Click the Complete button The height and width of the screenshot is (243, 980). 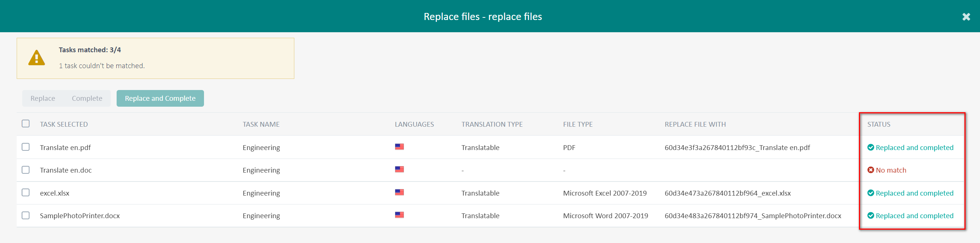pos(87,98)
